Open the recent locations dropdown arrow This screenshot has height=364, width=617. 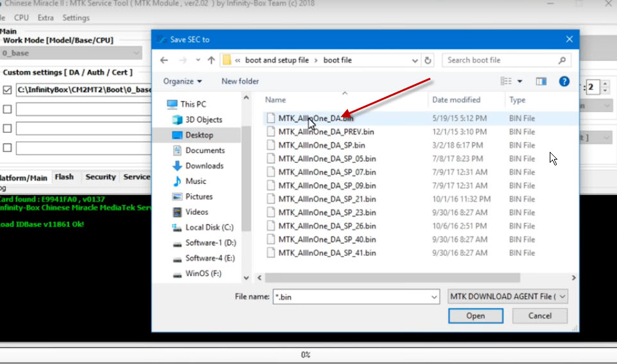198,60
